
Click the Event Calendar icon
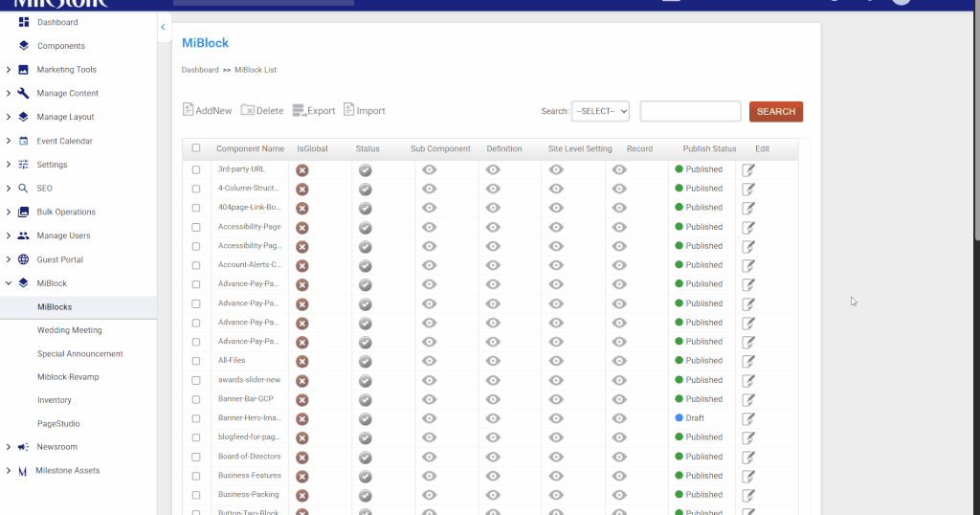[x=23, y=141]
